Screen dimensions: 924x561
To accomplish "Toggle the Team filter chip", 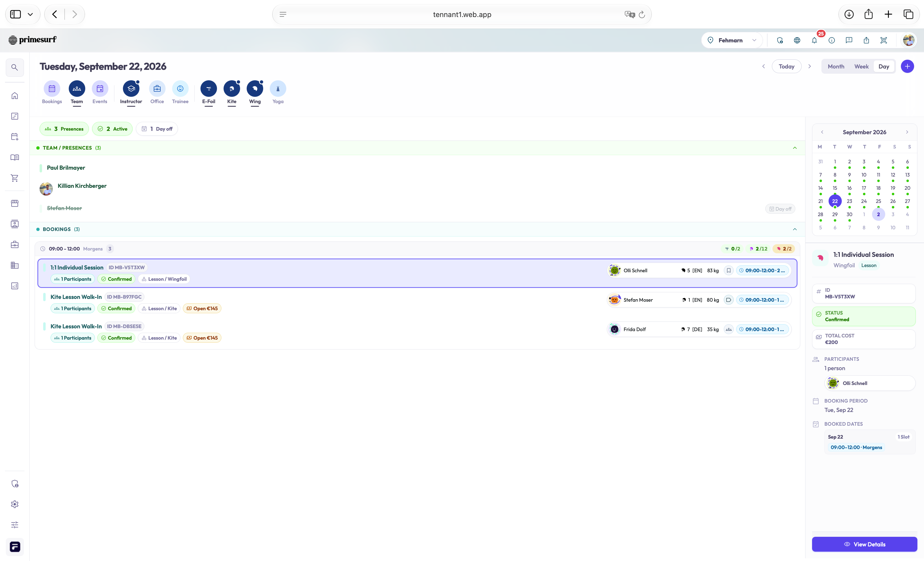I will 77,93.
